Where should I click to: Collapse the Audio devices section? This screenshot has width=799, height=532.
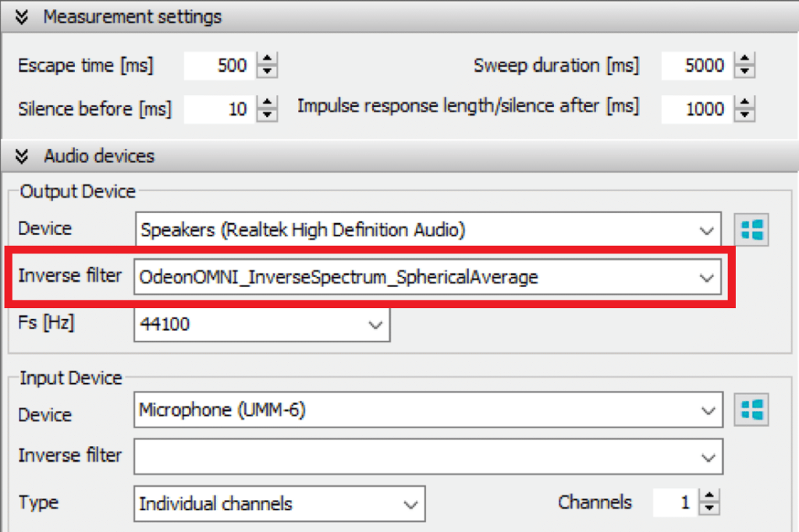(x=22, y=156)
